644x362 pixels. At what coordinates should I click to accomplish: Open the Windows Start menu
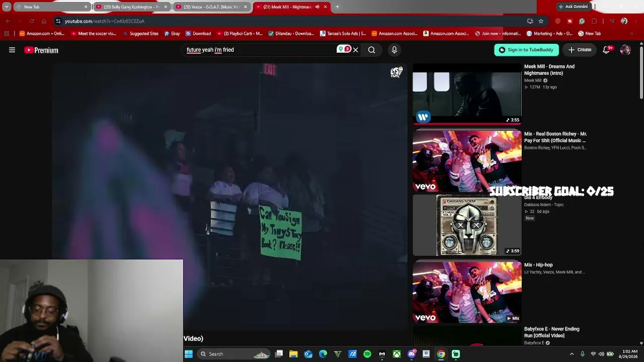click(189, 354)
